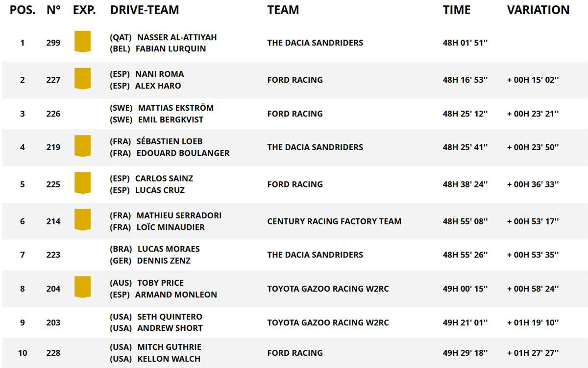Select the DRIVE-TEAM column header
The height and width of the screenshot is (368, 588).
(x=145, y=10)
